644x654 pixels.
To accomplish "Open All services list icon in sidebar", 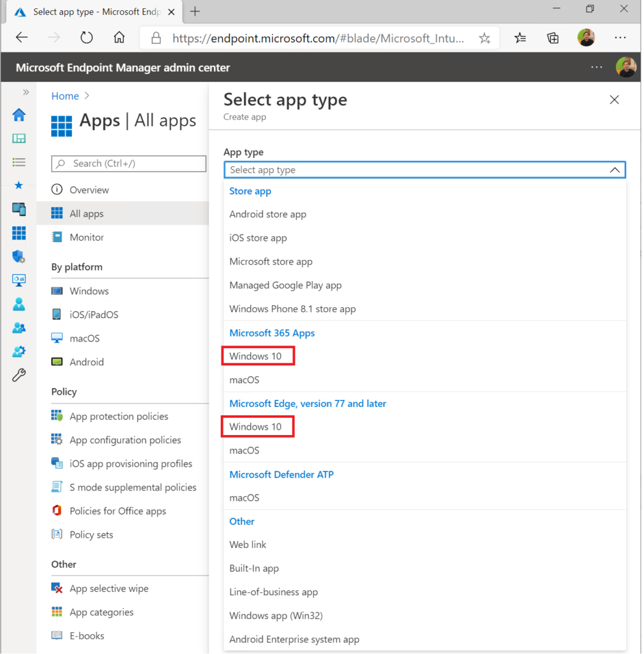I will [19, 162].
